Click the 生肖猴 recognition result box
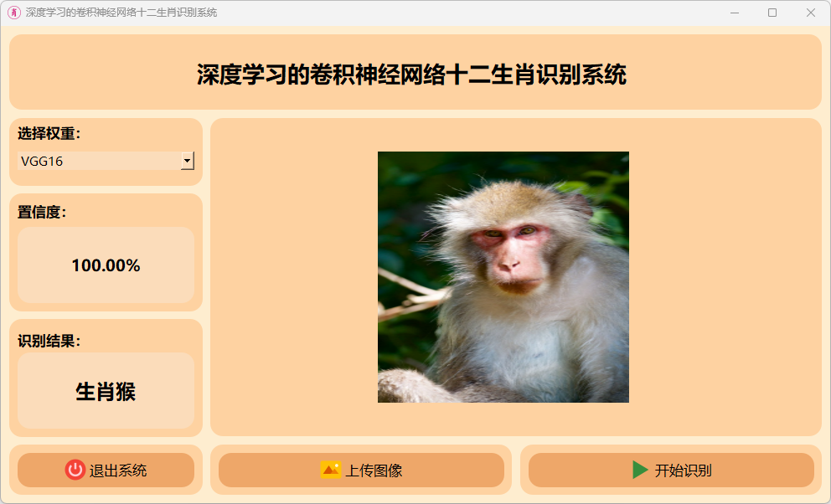831x504 pixels. click(106, 391)
